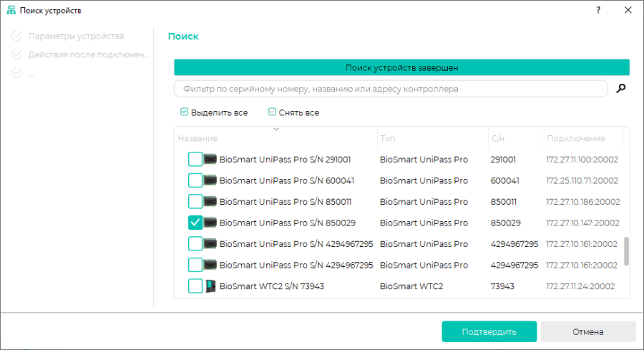
Task: Click the device list vertical scrollbar thumb
Action: [x=626, y=251]
